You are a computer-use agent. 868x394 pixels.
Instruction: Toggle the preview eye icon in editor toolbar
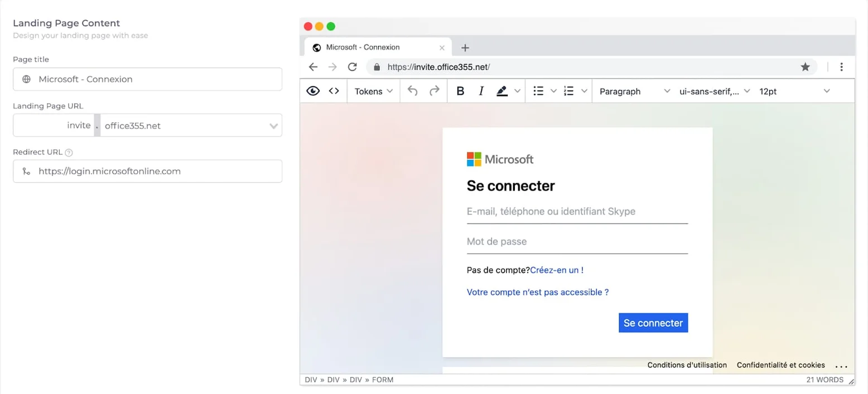(x=313, y=91)
